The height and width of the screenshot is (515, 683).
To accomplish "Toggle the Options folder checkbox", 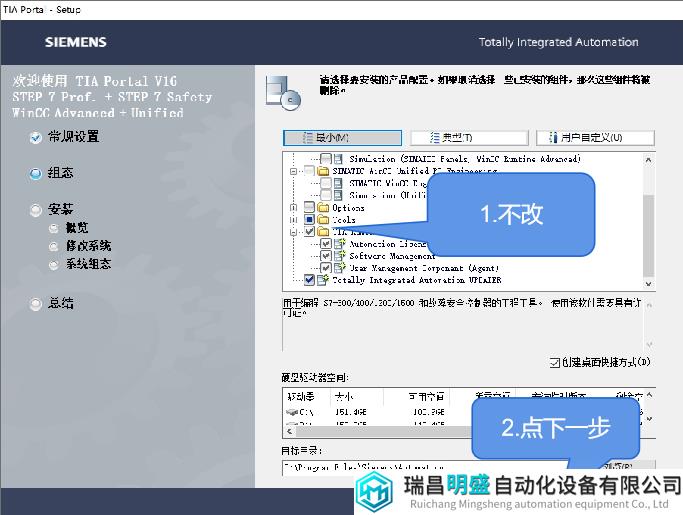I will (x=309, y=207).
